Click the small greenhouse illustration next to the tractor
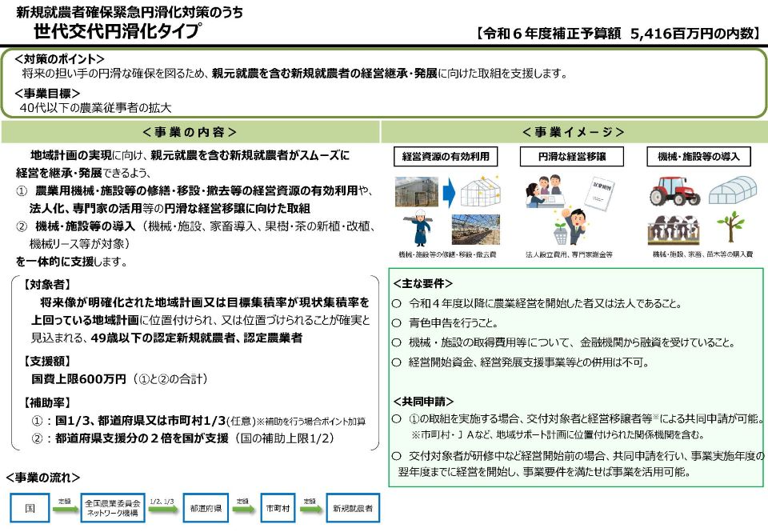This screenshot has height=532, width=768. [x=733, y=190]
